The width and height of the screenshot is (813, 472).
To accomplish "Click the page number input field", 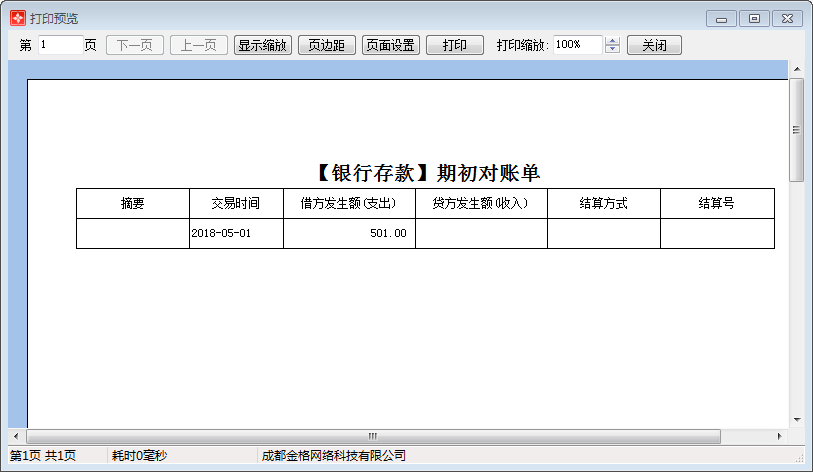I will [x=60, y=45].
